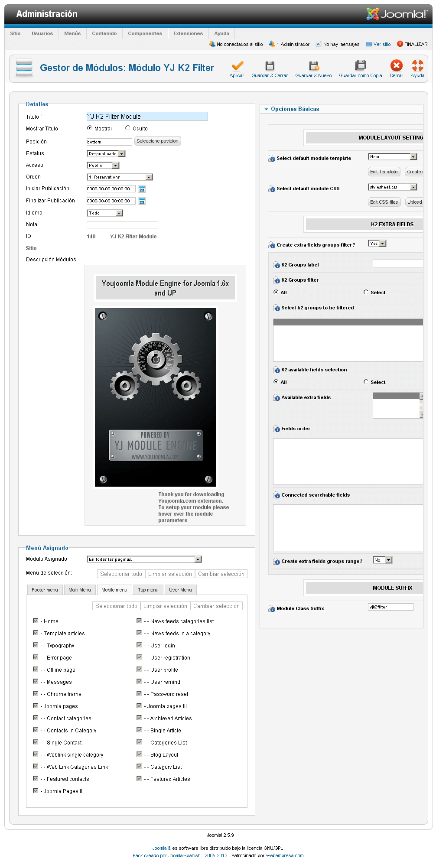Switch to the Top menu tab
Image resolution: width=436 pixels, height=868 pixels.
148,590
